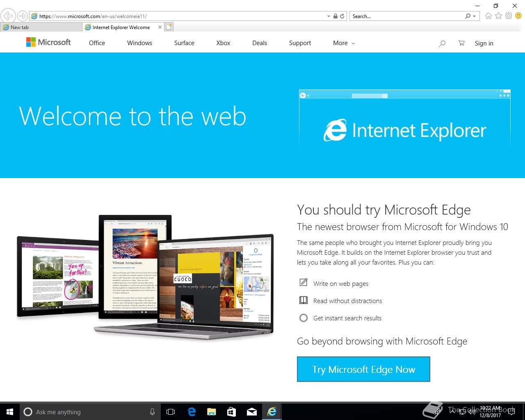Open Favorites star icon
The image size is (525, 420).
[498, 16]
